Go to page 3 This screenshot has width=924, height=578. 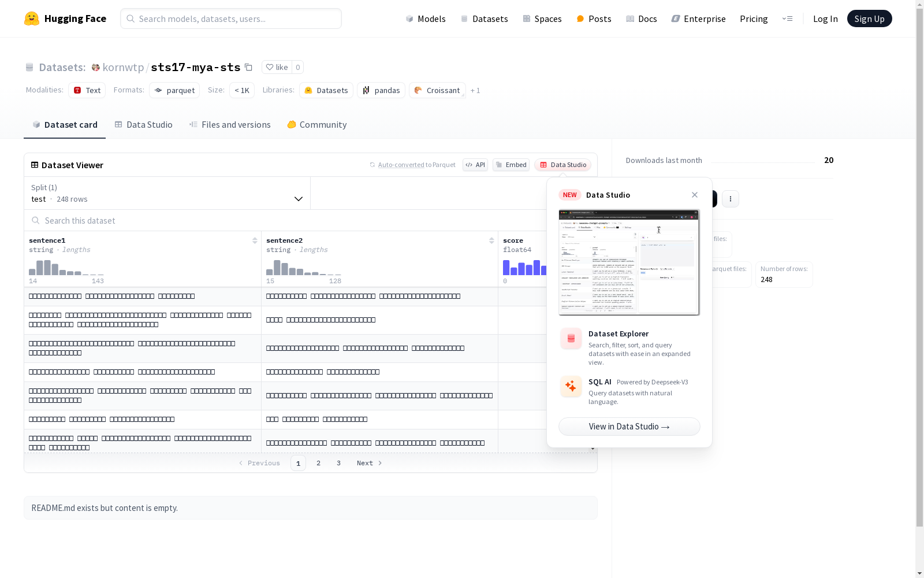338,463
